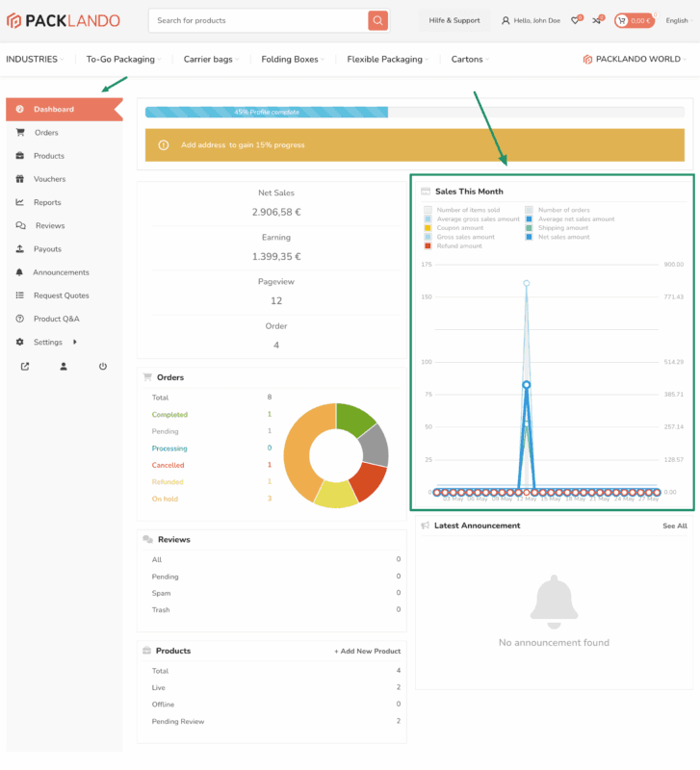Click the Settings gear icon in sidebar
This screenshot has width=700, height=770.
[19, 342]
